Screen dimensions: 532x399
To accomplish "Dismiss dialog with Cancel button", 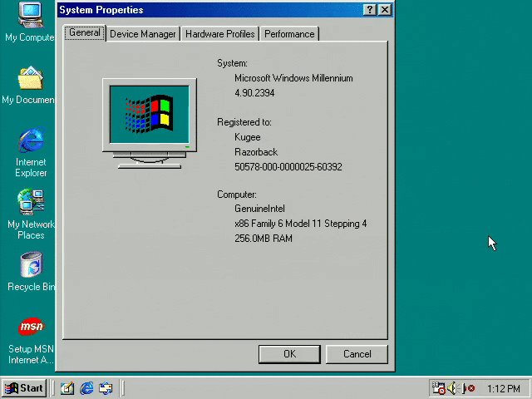I will 357,354.
